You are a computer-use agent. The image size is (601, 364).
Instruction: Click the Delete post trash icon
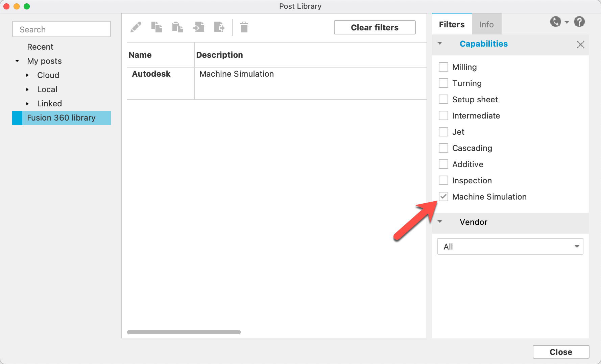pyautogui.click(x=244, y=27)
